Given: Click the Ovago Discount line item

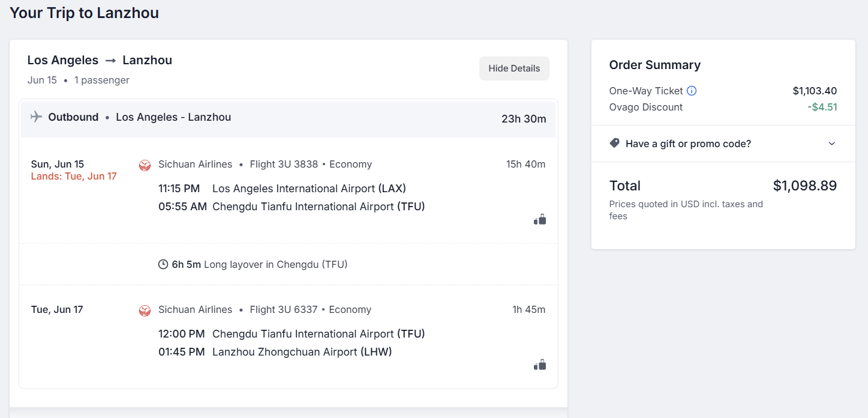Looking at the screenshot, I should click(x=723, y=107).
